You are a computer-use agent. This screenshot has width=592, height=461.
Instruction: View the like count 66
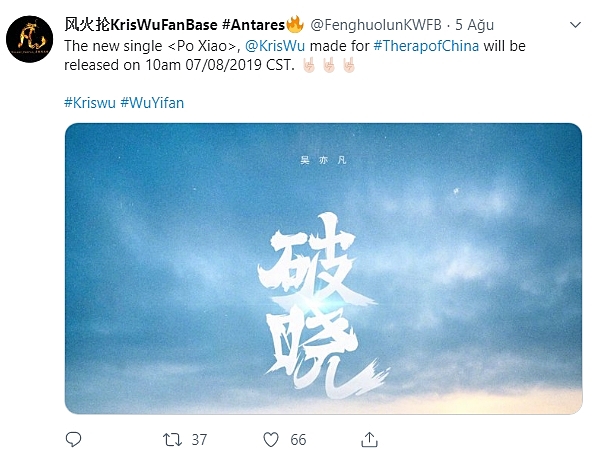tap(298, 440)
